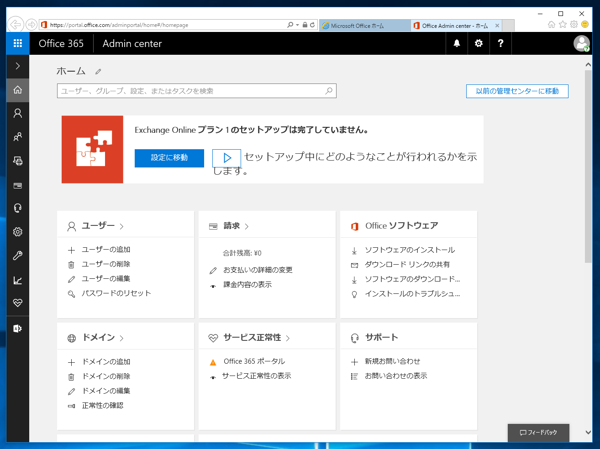
Task: Click Office 365 ポータル warning item
Action: (254, 361)
